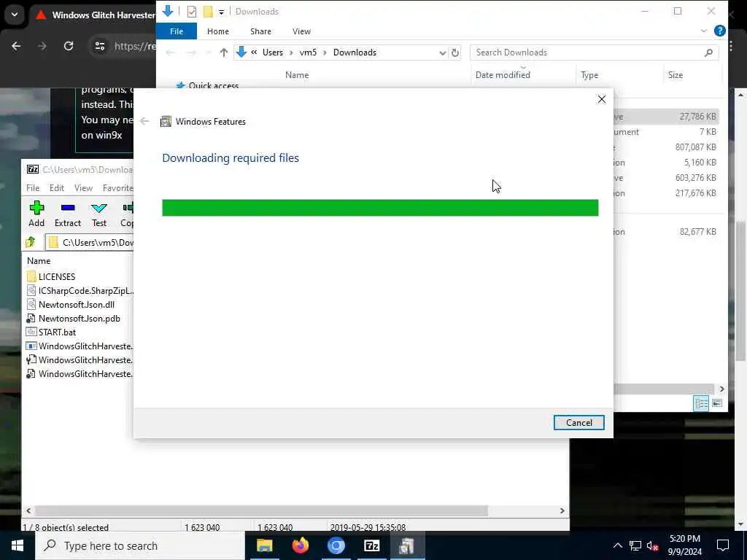This screenshot has width=747, height=560.
Task: Click Explorer Up arrow button
Action: click(223, 52)
